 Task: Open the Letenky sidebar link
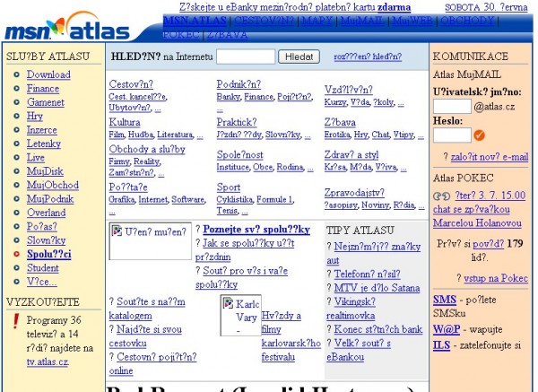[44, 144]
